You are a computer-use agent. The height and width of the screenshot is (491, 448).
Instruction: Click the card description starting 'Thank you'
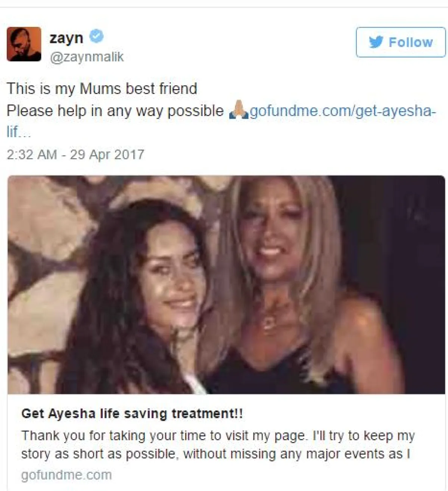point(218,445)
